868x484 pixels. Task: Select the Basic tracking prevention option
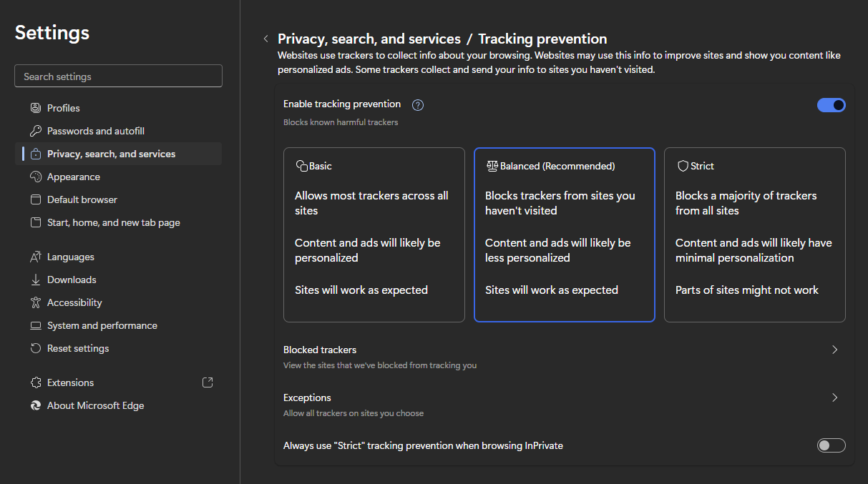(374, 234)
